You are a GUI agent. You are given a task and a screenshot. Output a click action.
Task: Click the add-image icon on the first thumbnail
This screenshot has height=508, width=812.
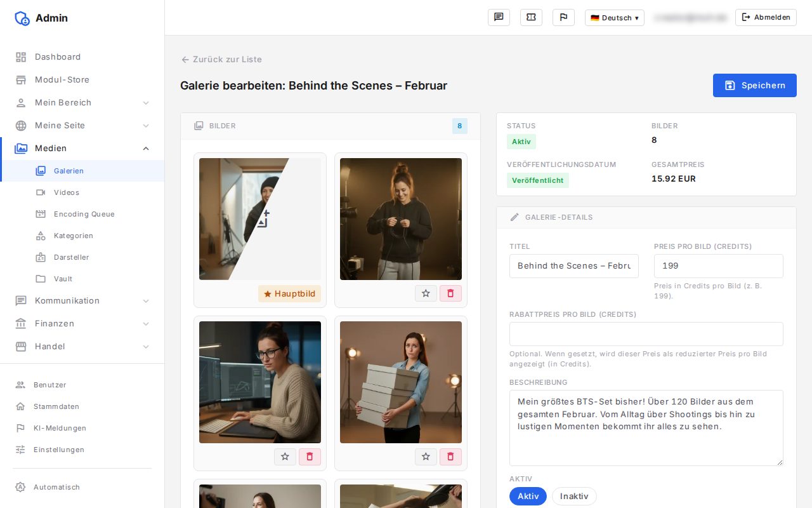pos(263,218)
